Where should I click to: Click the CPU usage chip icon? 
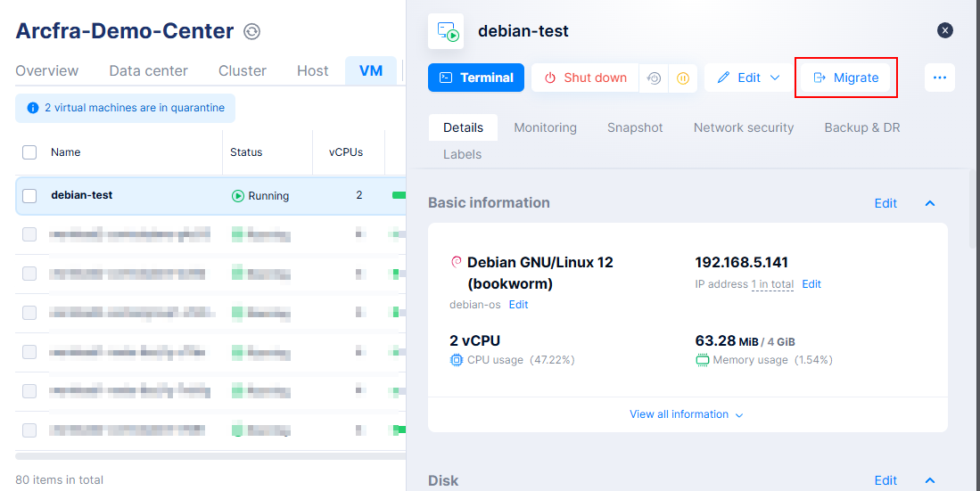(x=457, y=360)
